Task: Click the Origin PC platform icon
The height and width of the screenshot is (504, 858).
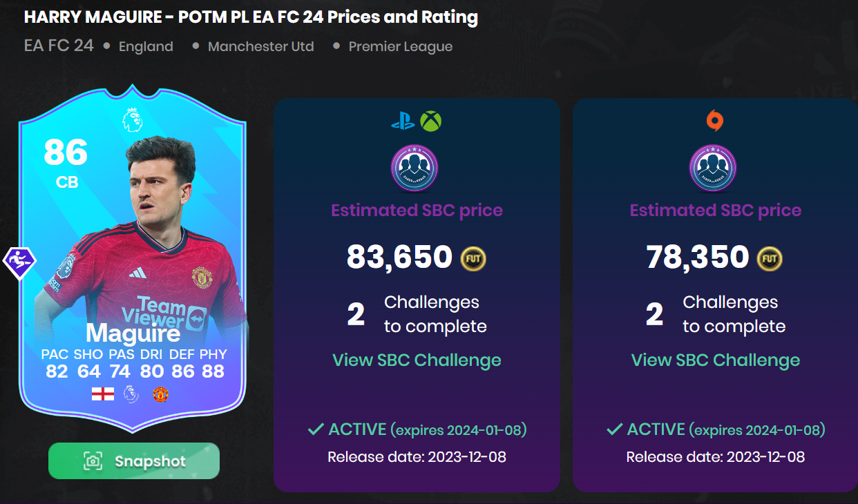Action: [715, 122]
